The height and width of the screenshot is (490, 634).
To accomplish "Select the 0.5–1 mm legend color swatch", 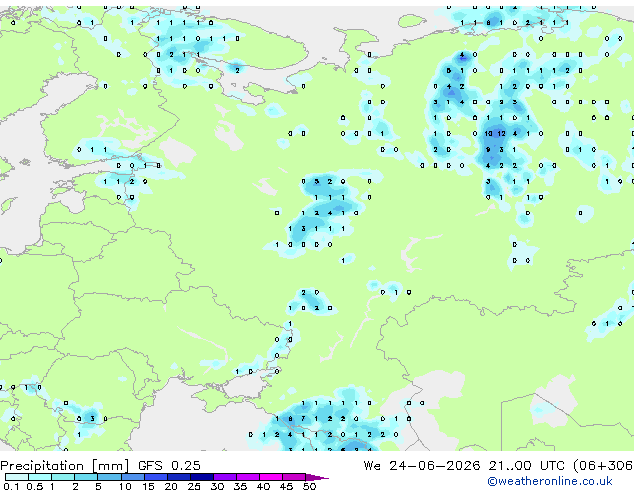I will pos(40,477).
